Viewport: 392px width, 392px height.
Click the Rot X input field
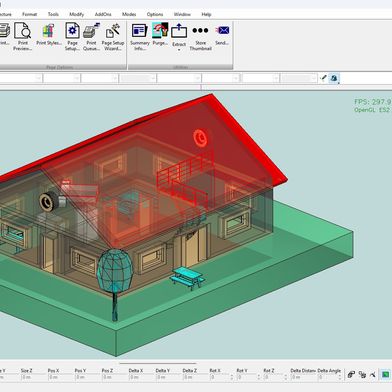tap(219, 377)
